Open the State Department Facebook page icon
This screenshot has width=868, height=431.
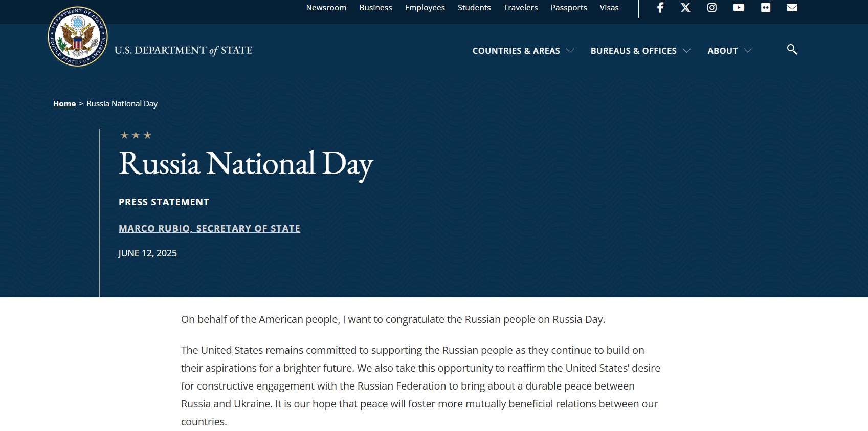tap(660, 8)
